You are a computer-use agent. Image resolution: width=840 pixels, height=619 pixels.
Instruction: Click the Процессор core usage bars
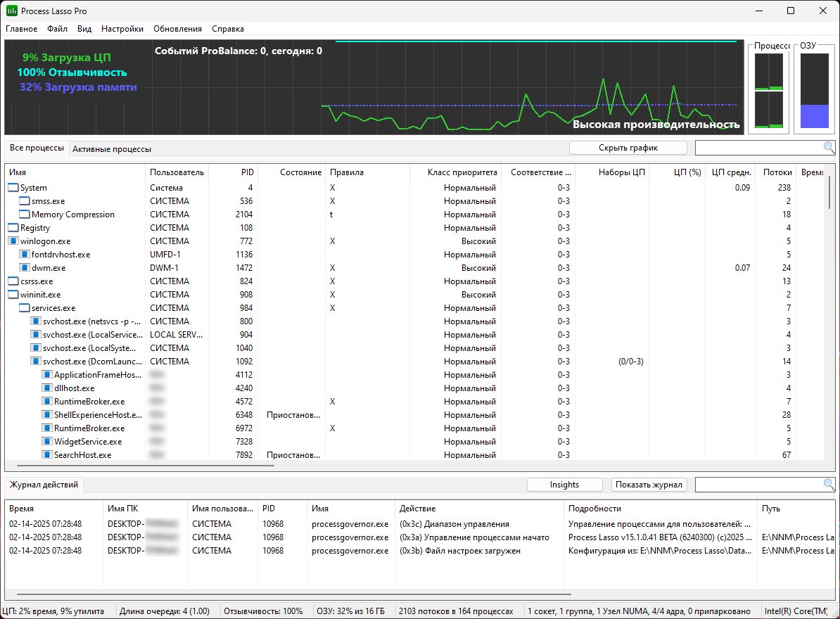(x=769, y=91)
